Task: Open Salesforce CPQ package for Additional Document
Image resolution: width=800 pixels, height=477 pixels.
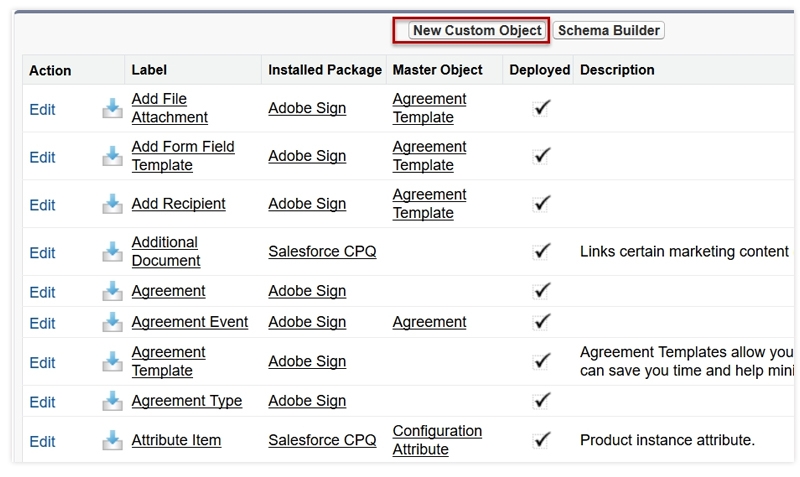Action: (322, 252)
